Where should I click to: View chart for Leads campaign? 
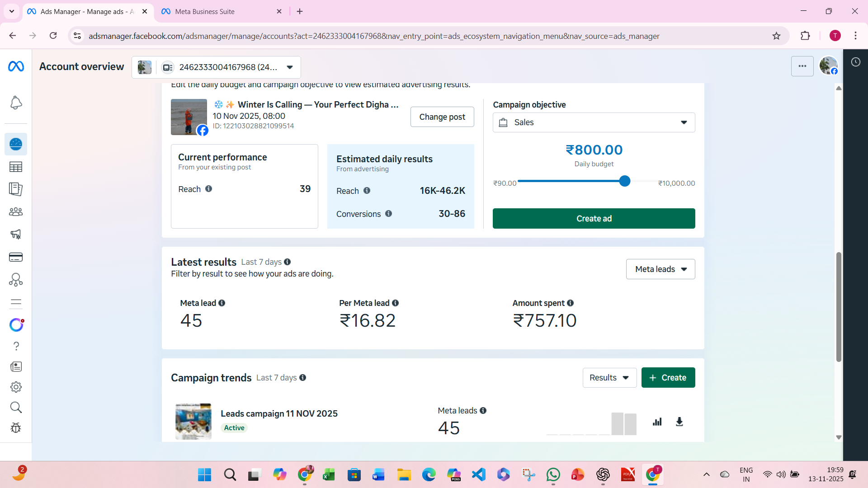657,422
